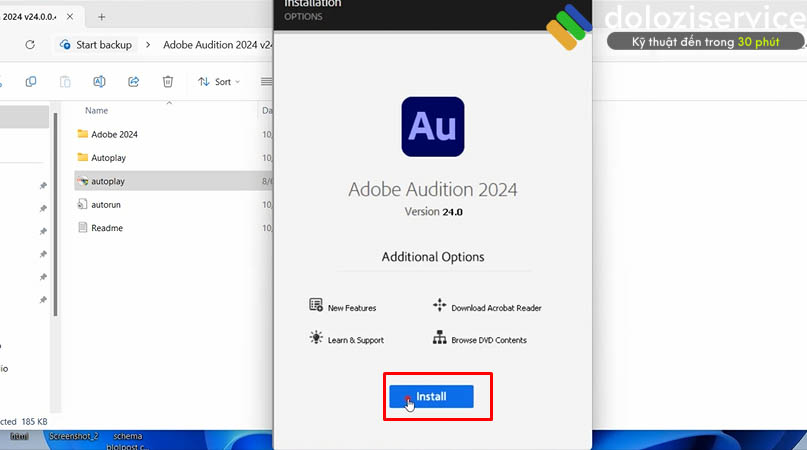Click the autorun file icon
The width and height of the screenshot is (807, 450).
click(x=82, y=204)
